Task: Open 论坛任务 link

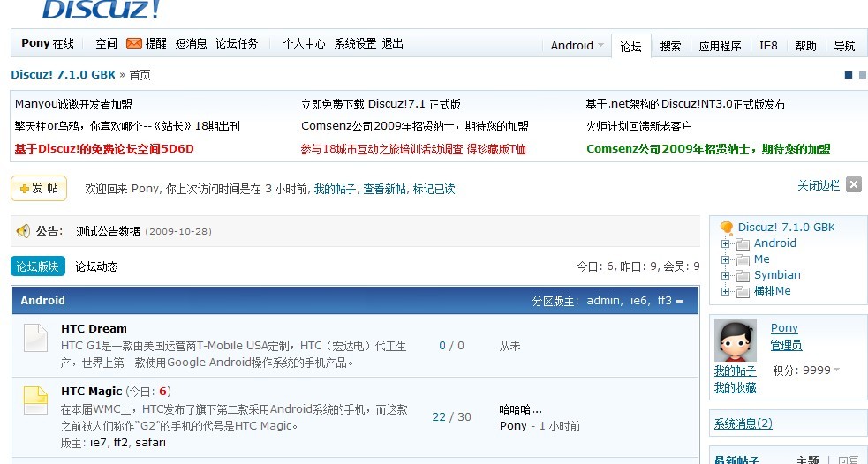Action: (x=237, y=43)
